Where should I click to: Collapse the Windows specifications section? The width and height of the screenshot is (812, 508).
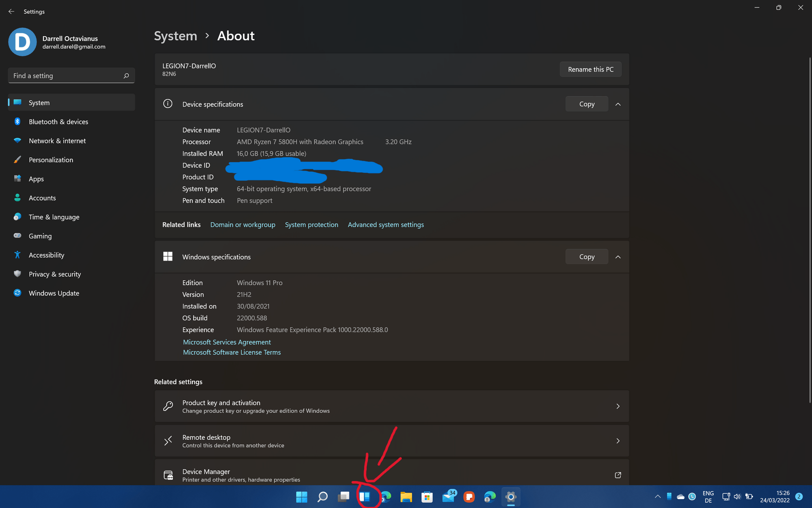pyautogui.click(x=618, y=257)
